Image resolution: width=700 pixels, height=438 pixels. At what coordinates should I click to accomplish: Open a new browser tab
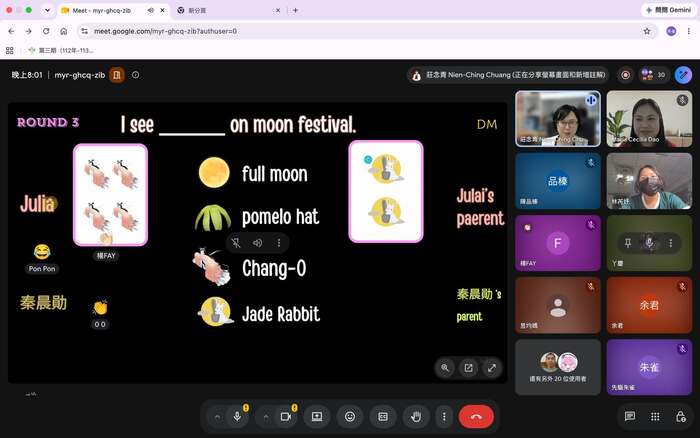tap(295, 10)
